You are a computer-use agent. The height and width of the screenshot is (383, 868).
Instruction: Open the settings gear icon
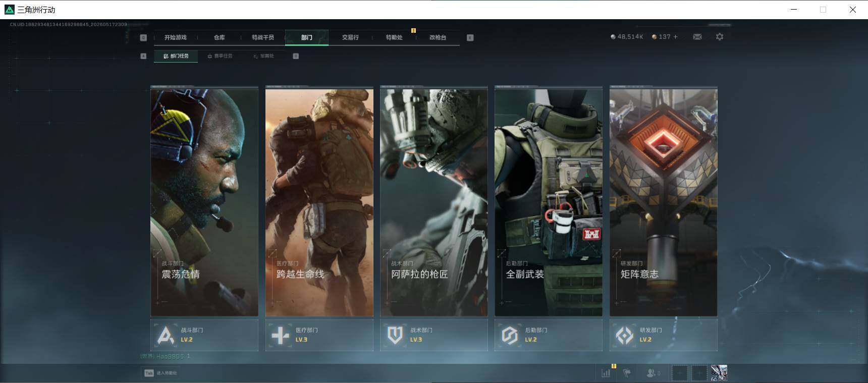[x=720, y=37]
